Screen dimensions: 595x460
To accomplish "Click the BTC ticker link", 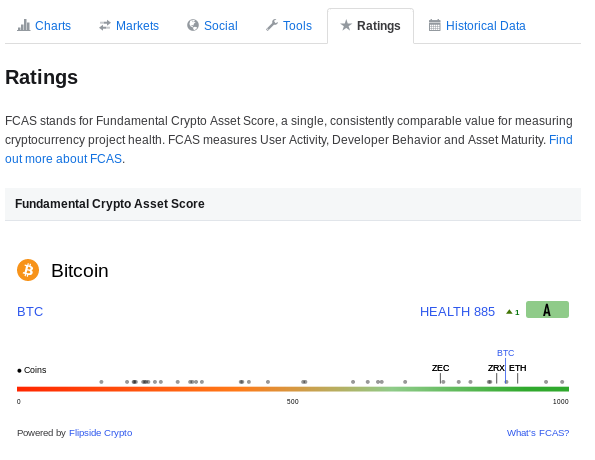I will pos(30,312).
